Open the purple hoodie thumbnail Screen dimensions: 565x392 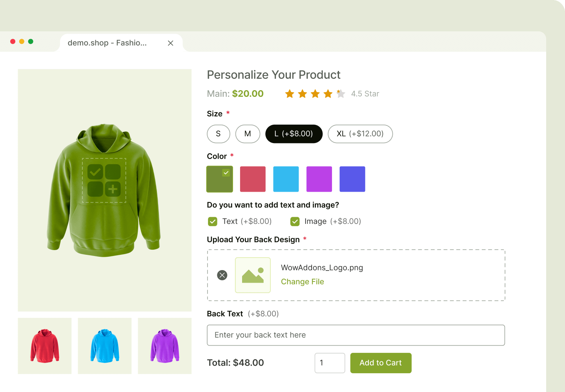(165, 346)
